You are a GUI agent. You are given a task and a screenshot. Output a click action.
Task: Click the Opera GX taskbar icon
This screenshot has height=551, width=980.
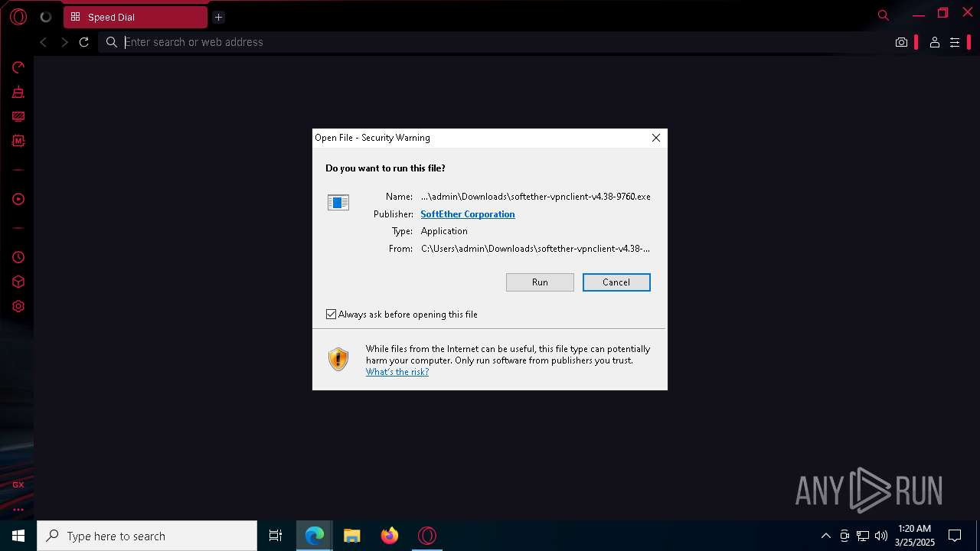(427, 536)
